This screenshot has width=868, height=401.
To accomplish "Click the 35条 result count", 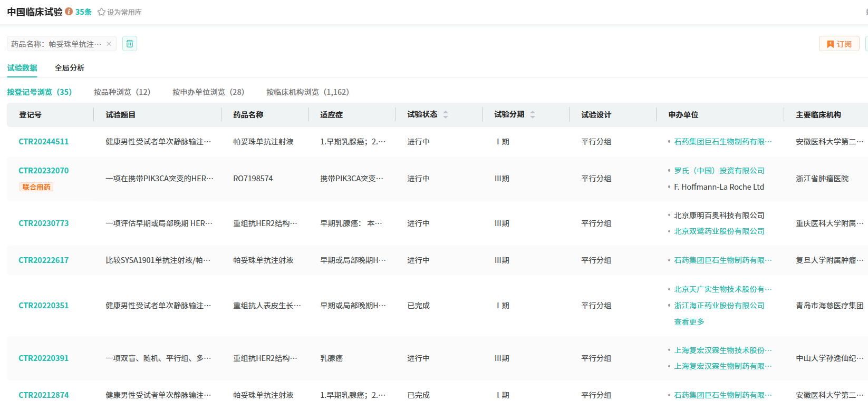I will 83,12.
